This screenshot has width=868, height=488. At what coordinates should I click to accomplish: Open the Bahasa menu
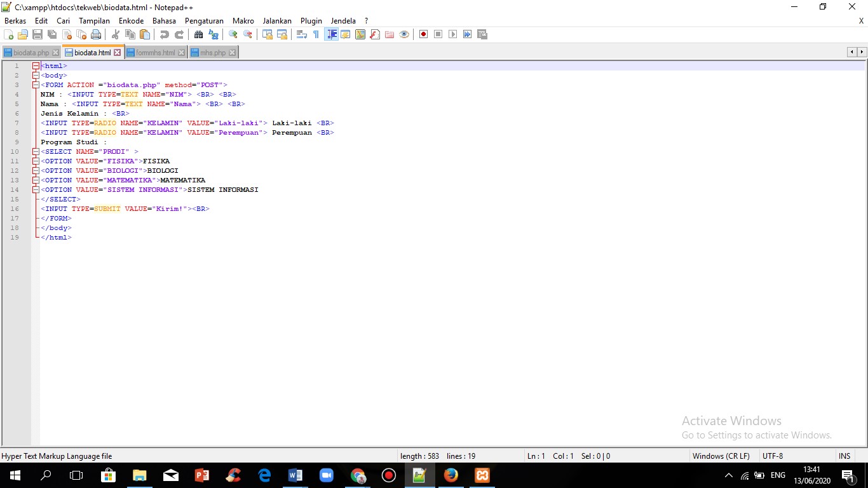(164, 21)
